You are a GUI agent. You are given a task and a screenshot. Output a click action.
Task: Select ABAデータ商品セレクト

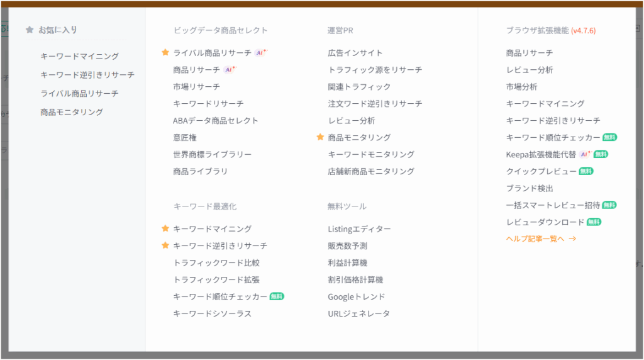click(216, 120)
